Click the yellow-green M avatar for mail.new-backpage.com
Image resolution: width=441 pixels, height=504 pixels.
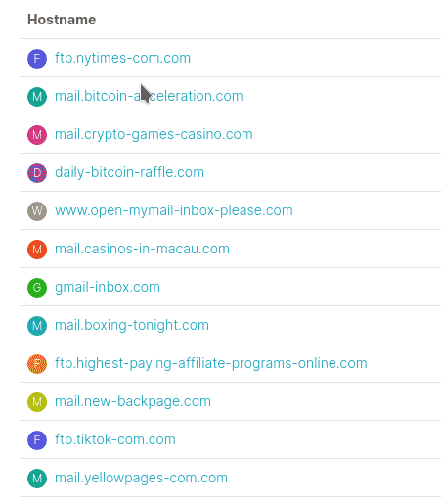coord(37,402)
